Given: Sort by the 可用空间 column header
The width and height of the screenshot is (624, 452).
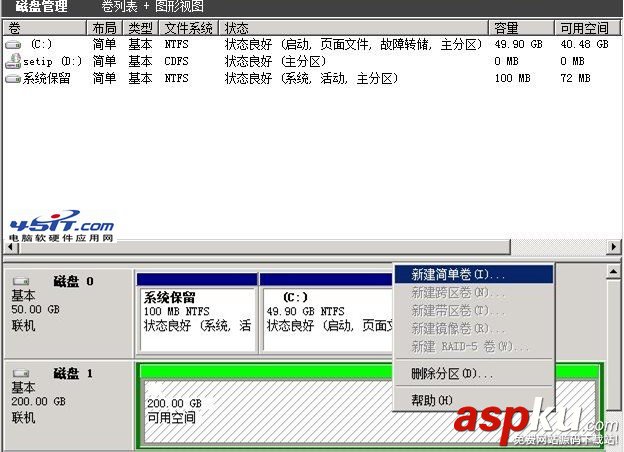Looking at the screenshot, I should (587, 28).
